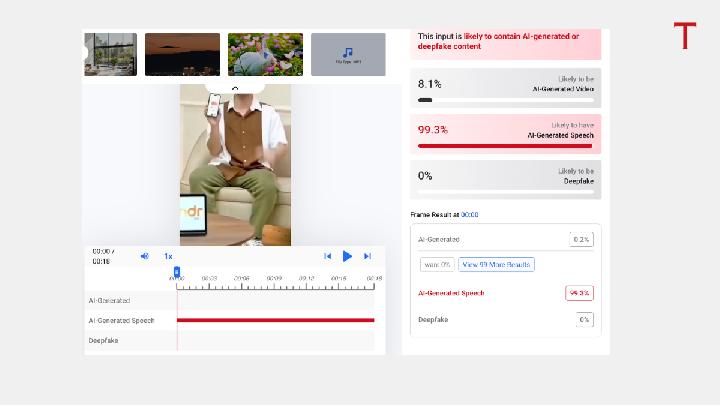Click the 0% Deepfake score card
Viewport: 720px width, 405px height.
[x=506, y=180]
